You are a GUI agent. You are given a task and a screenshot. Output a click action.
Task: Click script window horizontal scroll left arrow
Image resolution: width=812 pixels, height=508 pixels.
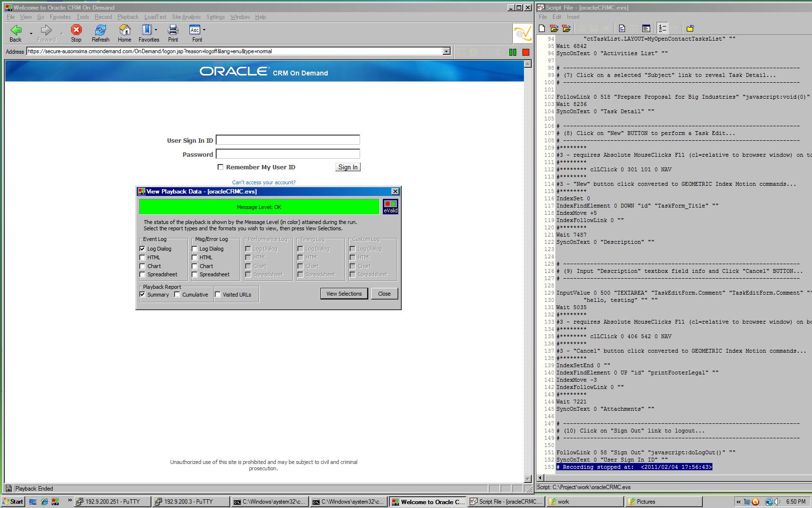(x=540, y=478)
